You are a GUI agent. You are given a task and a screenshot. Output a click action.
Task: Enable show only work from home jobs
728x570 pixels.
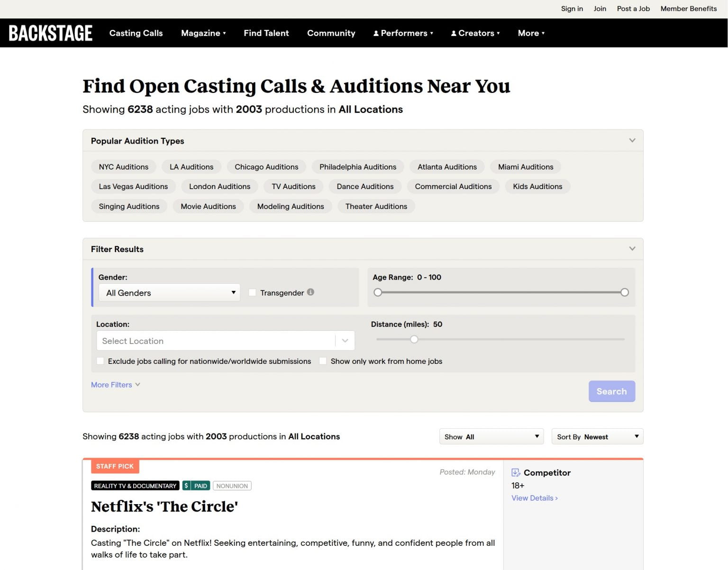tap(323, 361)
